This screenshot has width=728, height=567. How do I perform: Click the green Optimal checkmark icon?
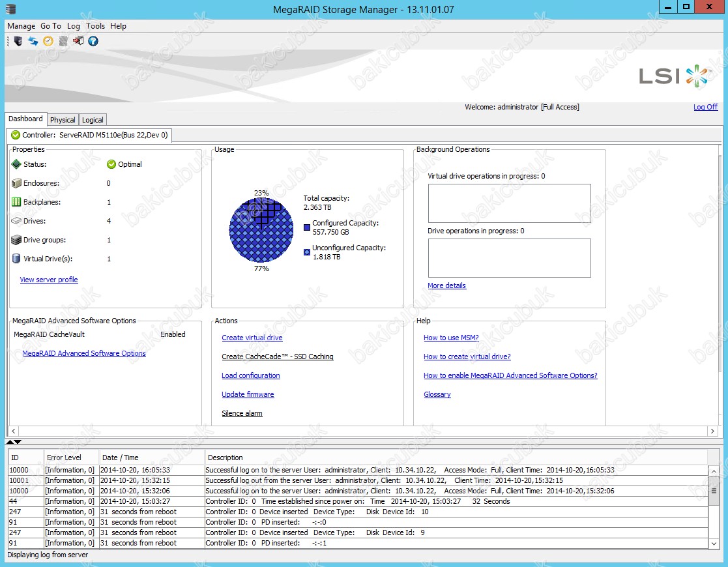pyautogui.click(x=111, y=164)
